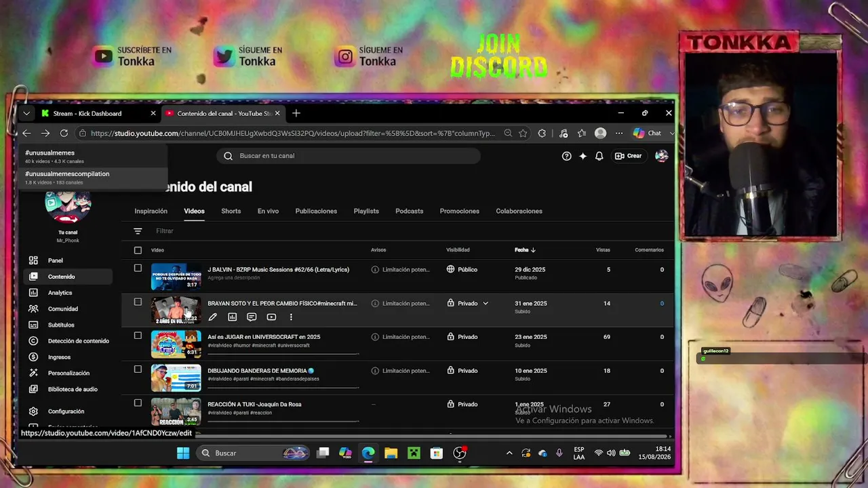The image size is (868, 488).
Task: Switch to the Promociones tab
Action: click(459, 211)
